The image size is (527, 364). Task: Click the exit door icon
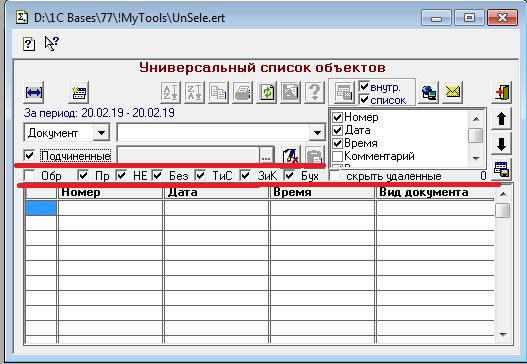[501, 92]
